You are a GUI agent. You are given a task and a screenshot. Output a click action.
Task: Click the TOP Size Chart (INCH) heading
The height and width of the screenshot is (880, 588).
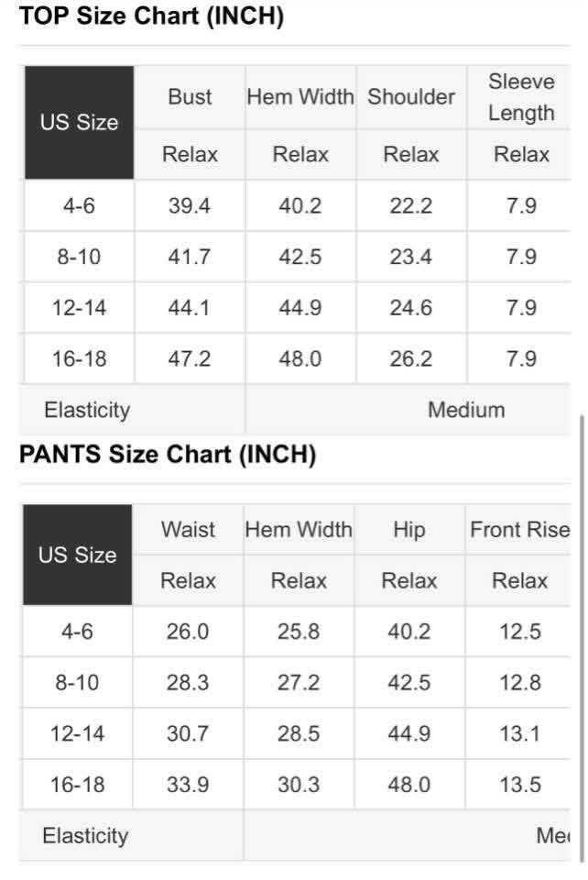tap(151, 16)
